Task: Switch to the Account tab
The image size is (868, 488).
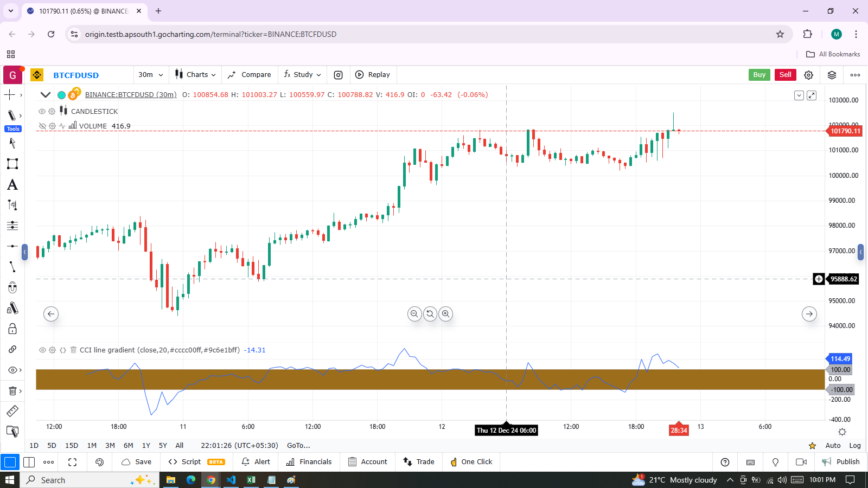Action: coord(368,462)
